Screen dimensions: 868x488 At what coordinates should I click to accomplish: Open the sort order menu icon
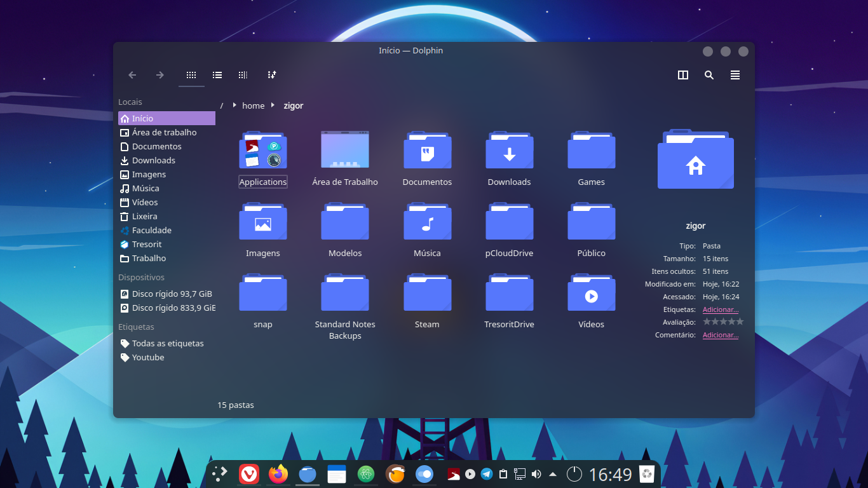click(x=272, y=75)
